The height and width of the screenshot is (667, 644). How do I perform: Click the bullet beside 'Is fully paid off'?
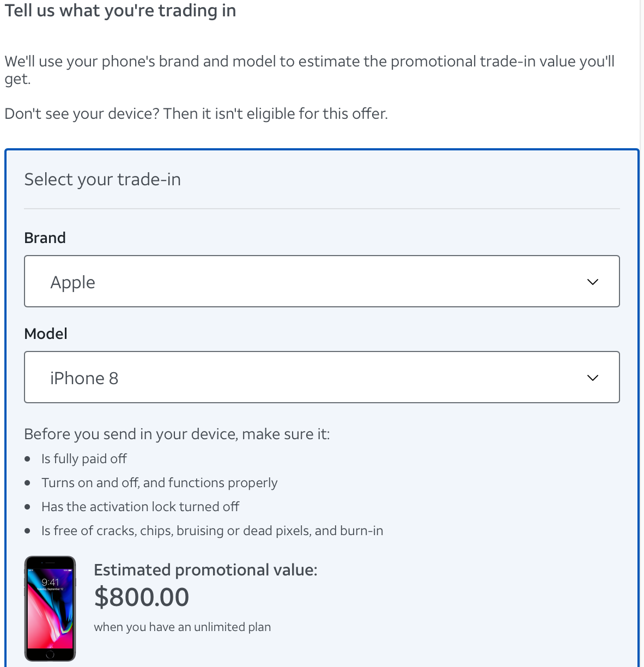28,459
